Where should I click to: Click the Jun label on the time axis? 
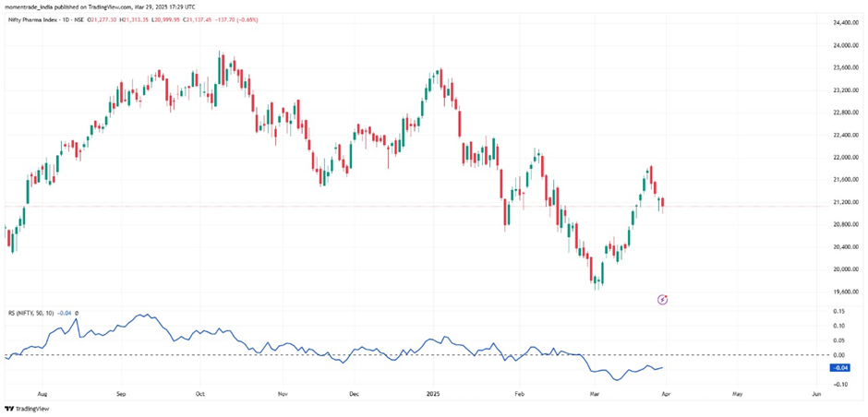tap(816, 394)
